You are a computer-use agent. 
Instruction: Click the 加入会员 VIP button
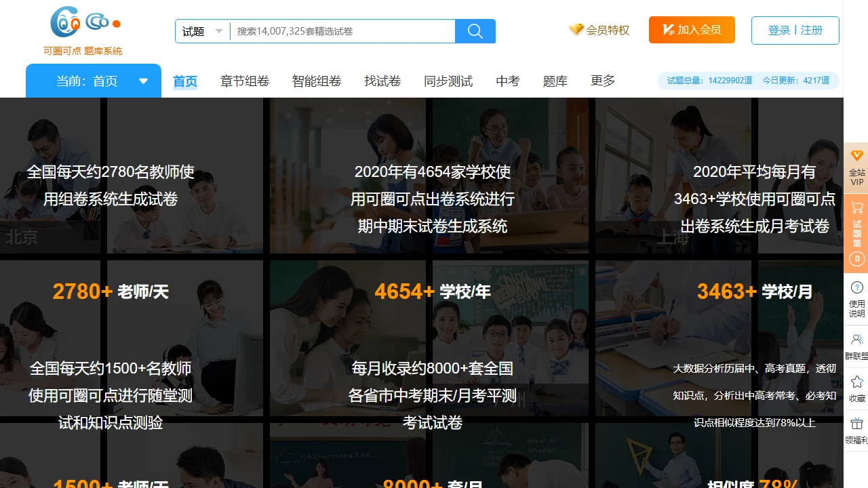click(x=692, y=30)
